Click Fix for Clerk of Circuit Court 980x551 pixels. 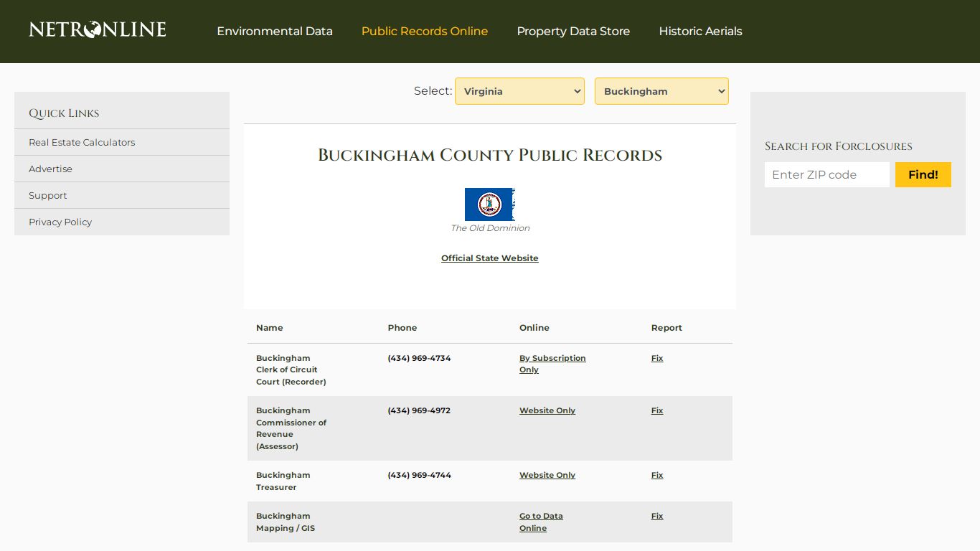657,358
